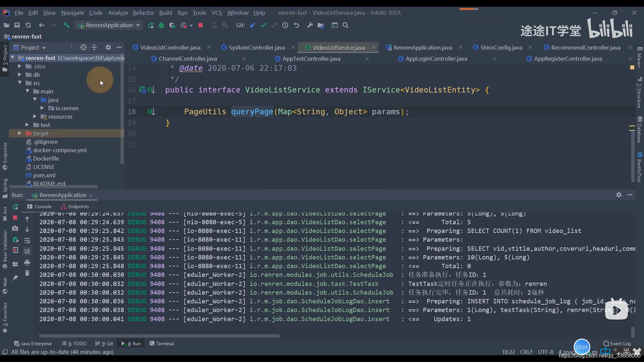This screenshot has height=362, width=644.
Task: Show Git history clock icon
Action: (285, 25)
